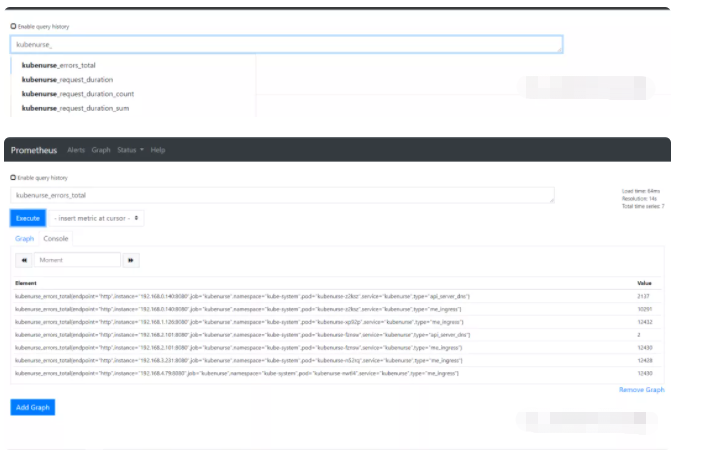Open Help in the Prometheus navbar
The width and height of the screenshot is (713, 460).
tap(158, 150)
